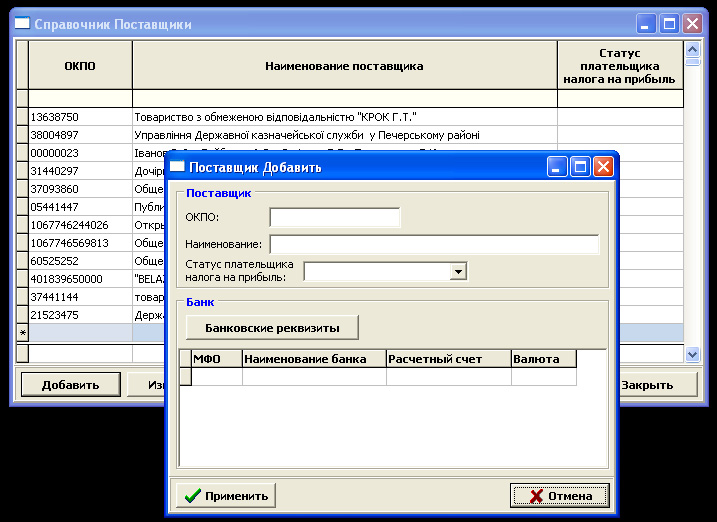Click the ОКПО column header in supplier table
Screen dimensions: 717x522
[80, 66]
